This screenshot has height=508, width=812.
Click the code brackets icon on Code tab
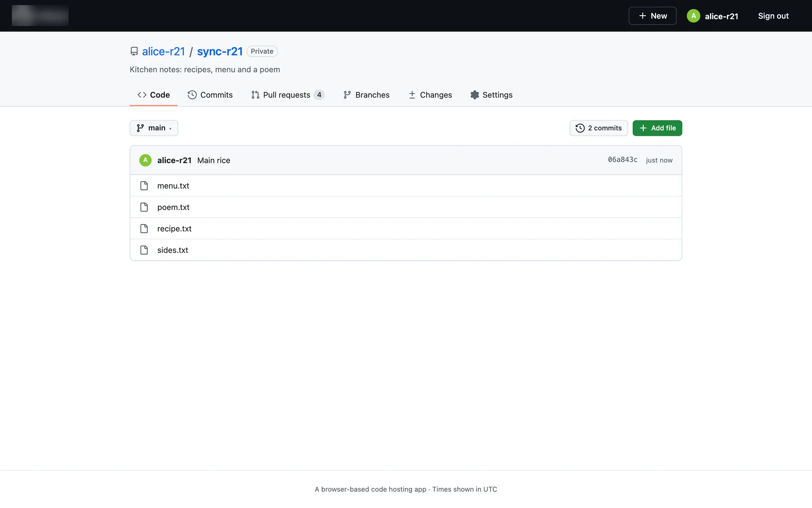[x=142, y=95]
